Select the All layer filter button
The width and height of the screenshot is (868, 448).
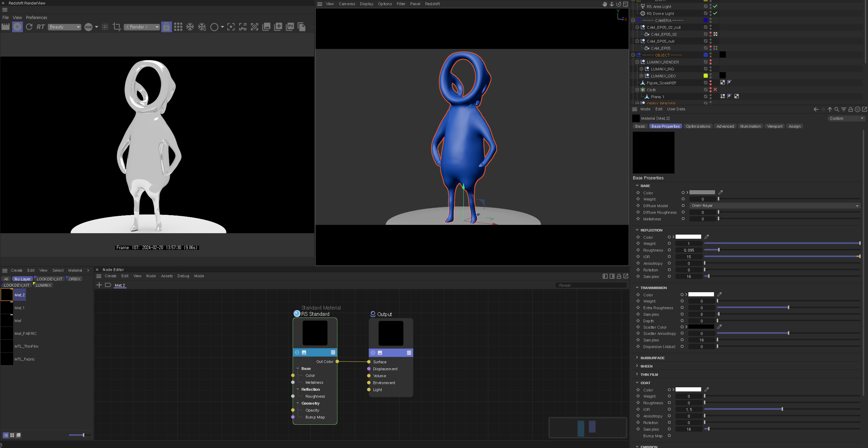pos(6,279)
